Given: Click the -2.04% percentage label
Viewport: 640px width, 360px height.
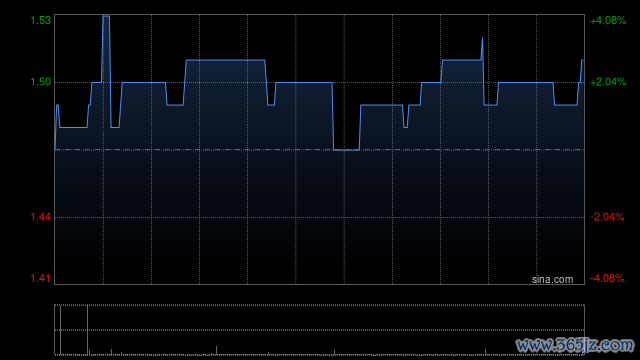Looking at the screenshot, I should click(607, 217).
